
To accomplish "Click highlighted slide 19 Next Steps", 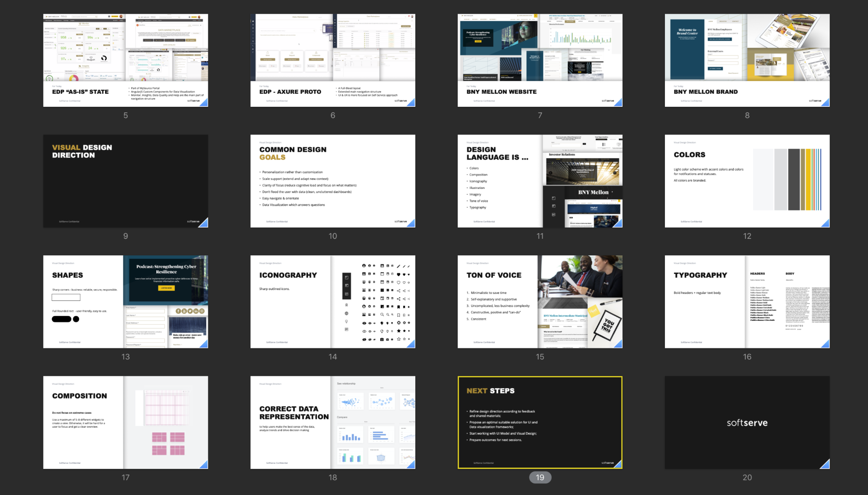I will coord(540,422).
